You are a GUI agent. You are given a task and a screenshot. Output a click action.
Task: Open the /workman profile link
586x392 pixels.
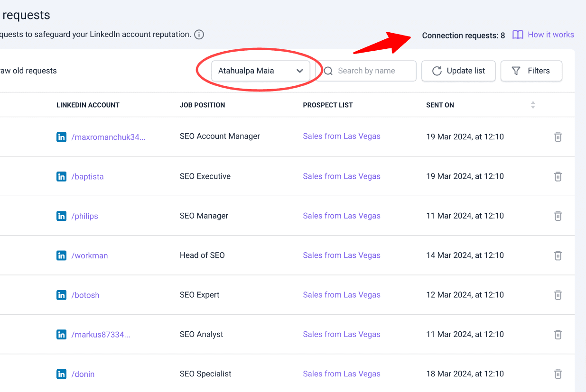coord(90,255)
